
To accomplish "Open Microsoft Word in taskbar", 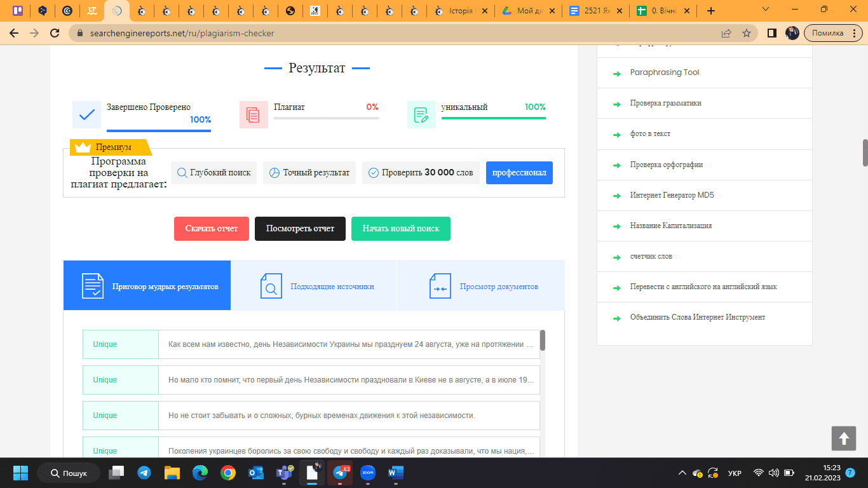I will click(395, 473).
